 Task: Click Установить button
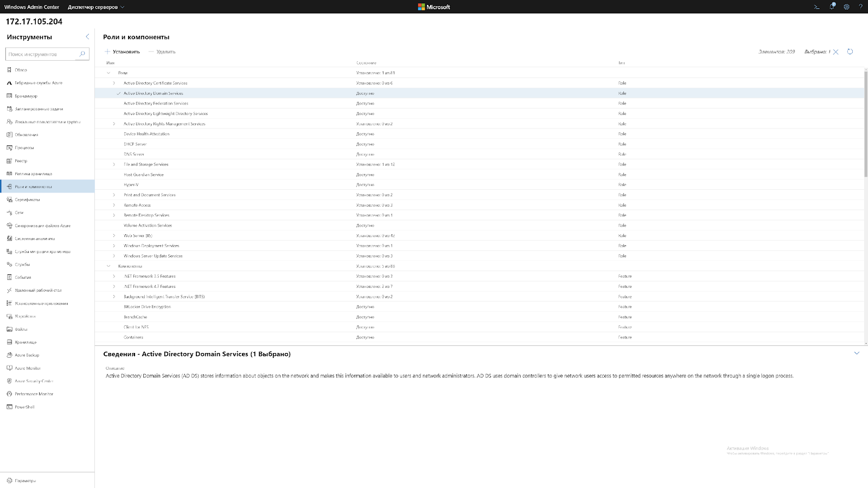click(122, 52)
